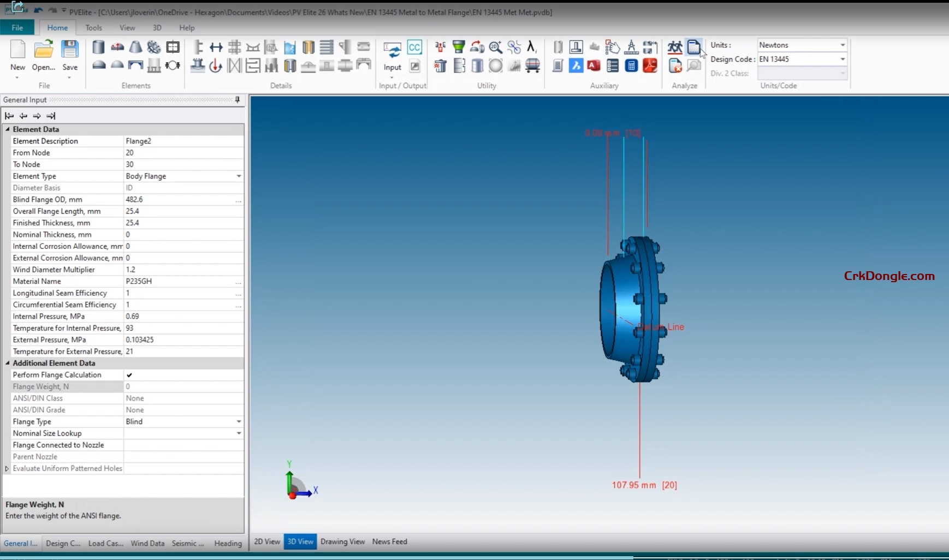
Task: Add a Cylinder element from the Elements group
Action: pos(99,47)
